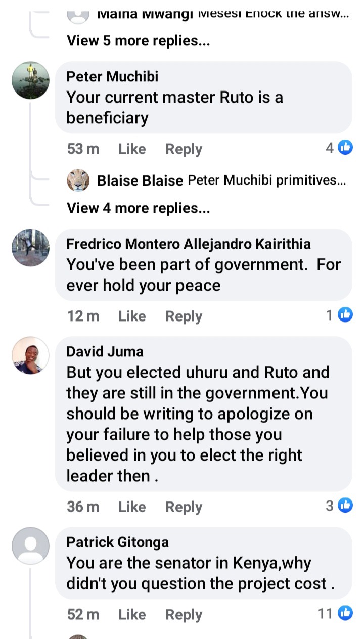Open Peter Muchibi's profile picture
The width and height of the screenshot is (364, 639).
(x=31, y=80)
